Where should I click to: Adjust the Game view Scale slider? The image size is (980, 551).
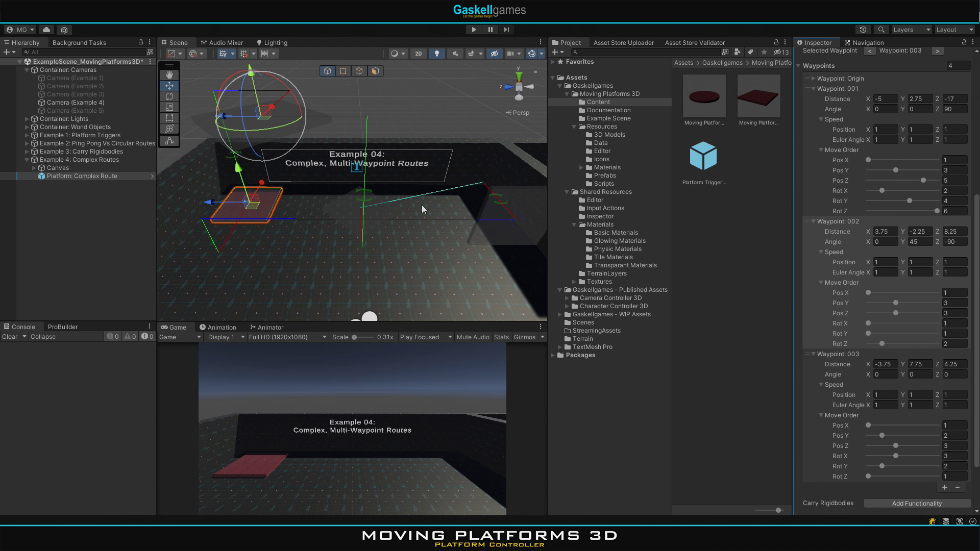tap(363, 337)
